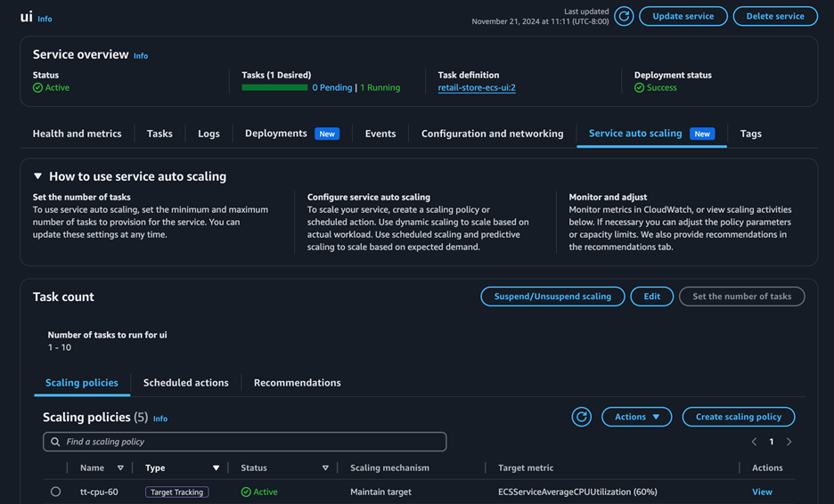
Task: Select the tt-cpu-60 policy radio button
Action: click(x=55, y=492)
